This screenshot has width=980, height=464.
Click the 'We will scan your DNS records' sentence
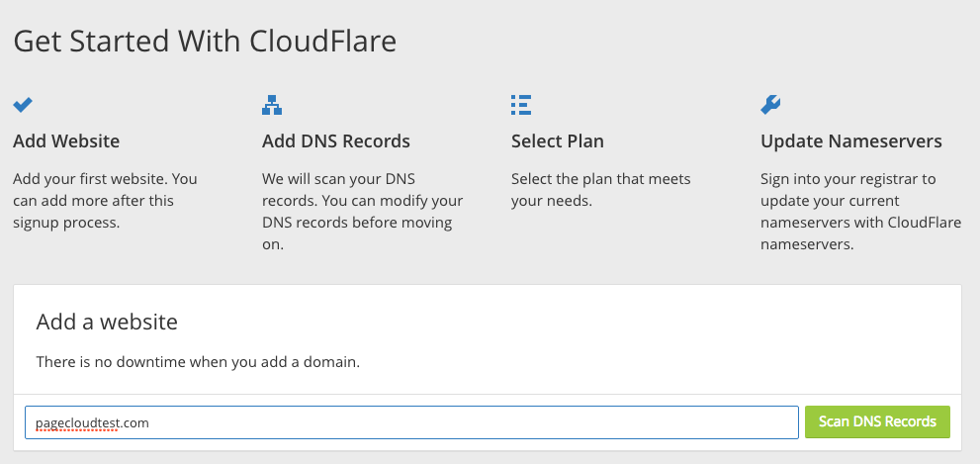tap(339, 179)
